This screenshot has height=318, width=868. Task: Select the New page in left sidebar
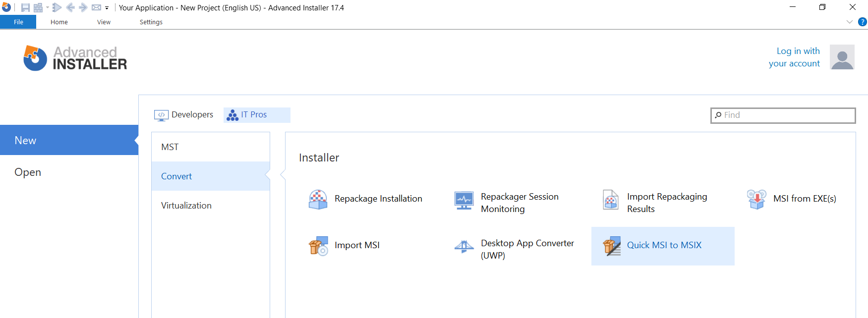coord(69,140)
